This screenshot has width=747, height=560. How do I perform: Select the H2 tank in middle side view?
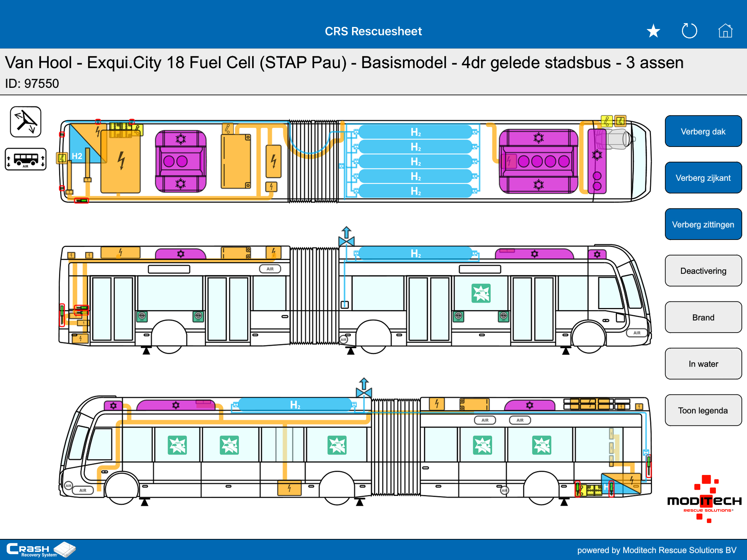tap(416, 253)
